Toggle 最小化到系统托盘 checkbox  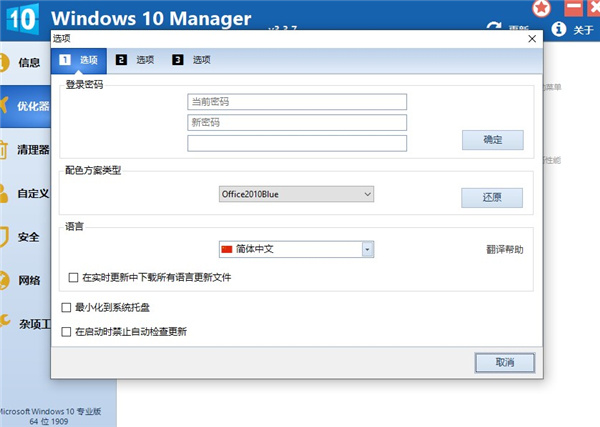[66, 307]
